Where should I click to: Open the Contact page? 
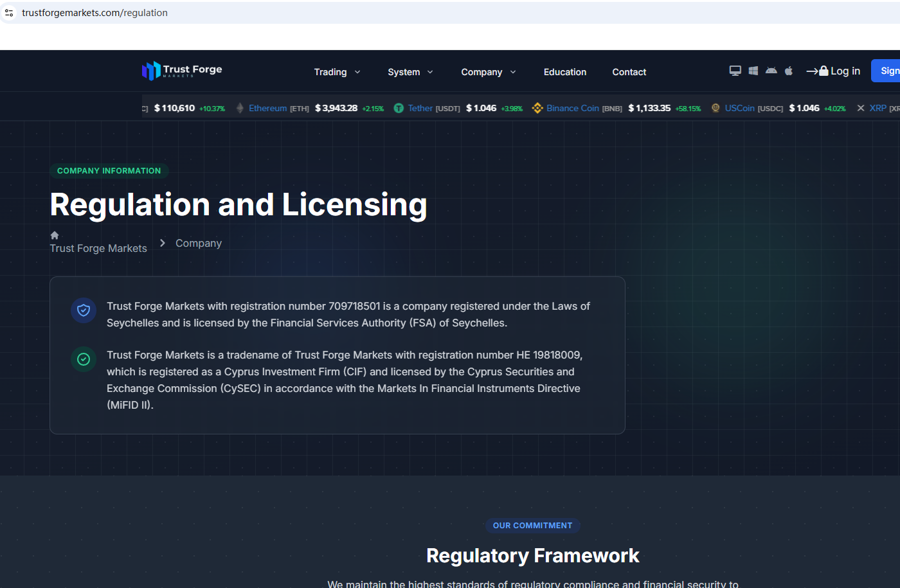629,72
